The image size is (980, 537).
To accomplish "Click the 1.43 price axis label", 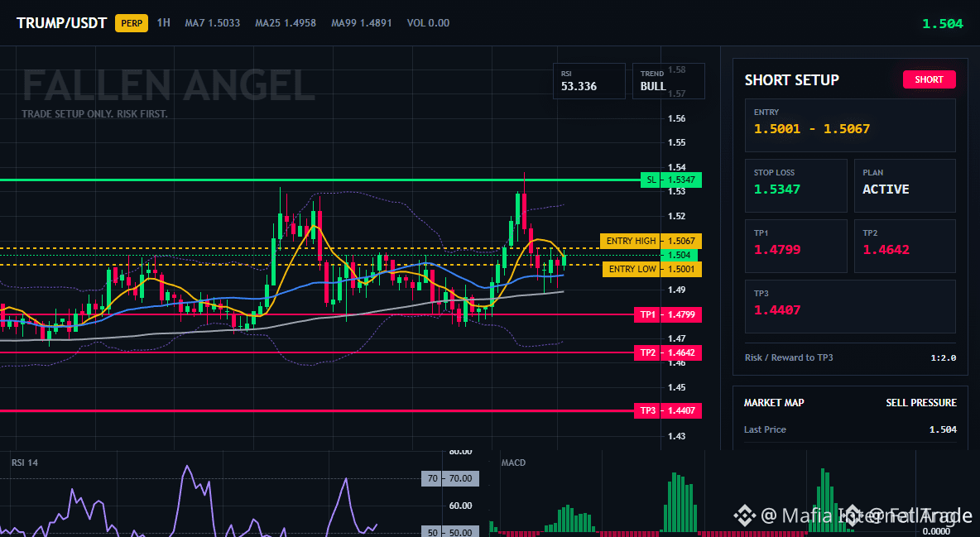I will [676, 436].
